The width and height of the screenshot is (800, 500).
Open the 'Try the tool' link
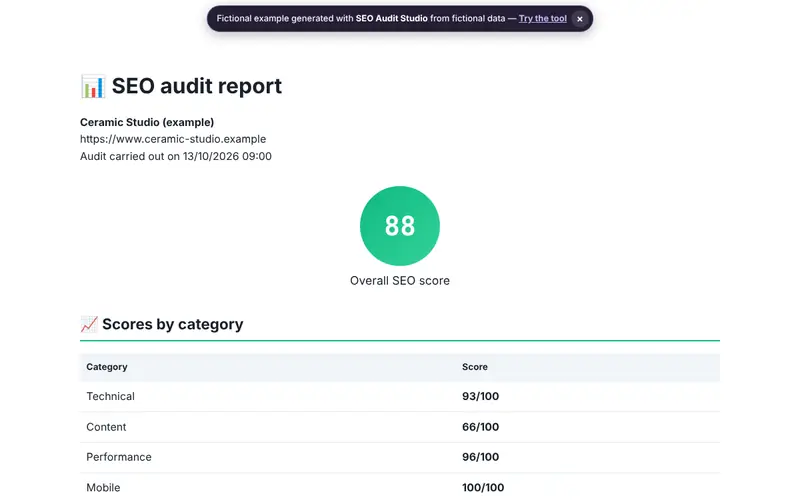tap(542, 18)
